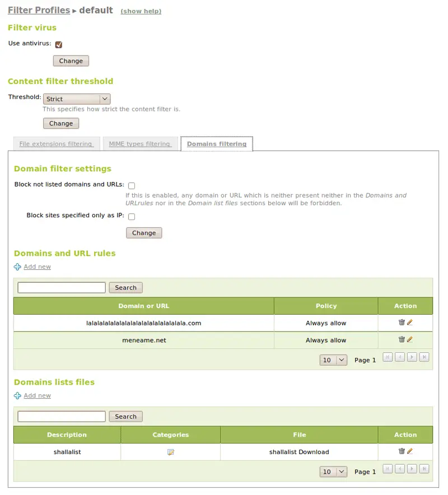Click the domain rules search input field
The width and height of the screenshot is (448, 495).
pos(62,288)
